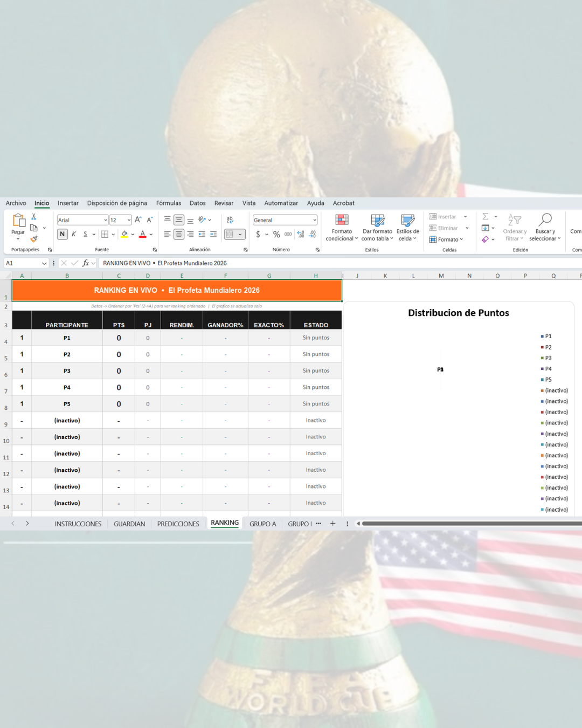Add a new sheet with plus button

(x=332, y=524)
